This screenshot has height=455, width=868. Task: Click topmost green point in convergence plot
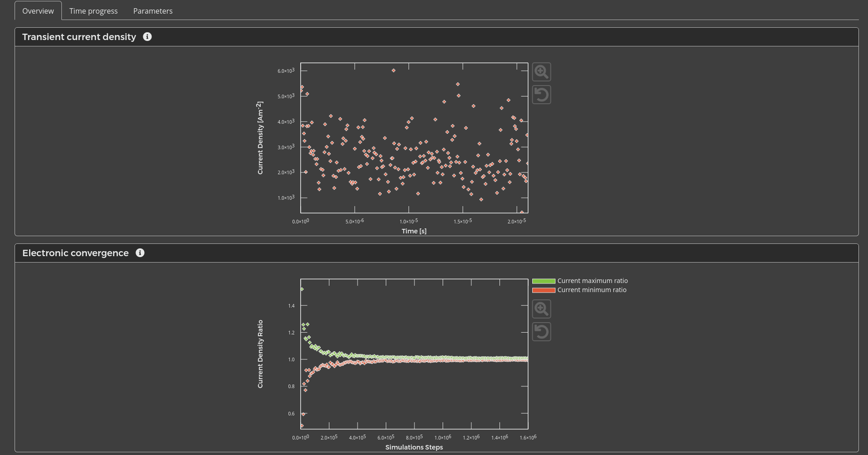click(x=302, y=289)
